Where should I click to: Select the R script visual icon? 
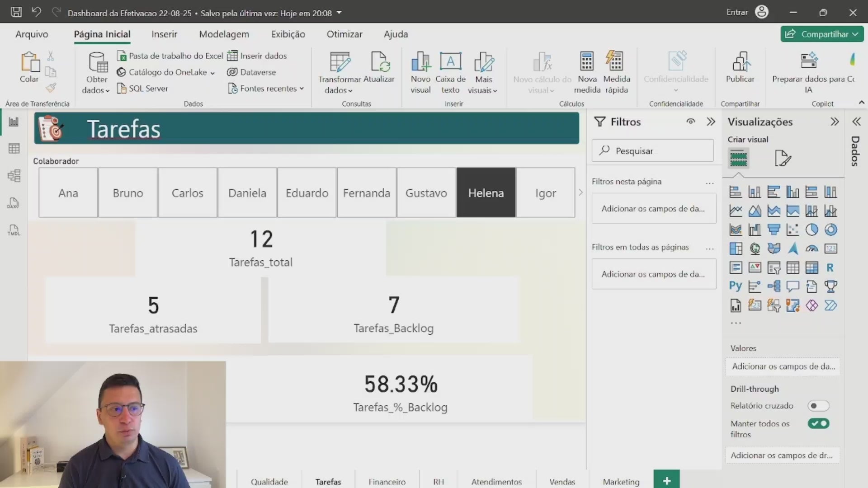click(x=830, y=267)
